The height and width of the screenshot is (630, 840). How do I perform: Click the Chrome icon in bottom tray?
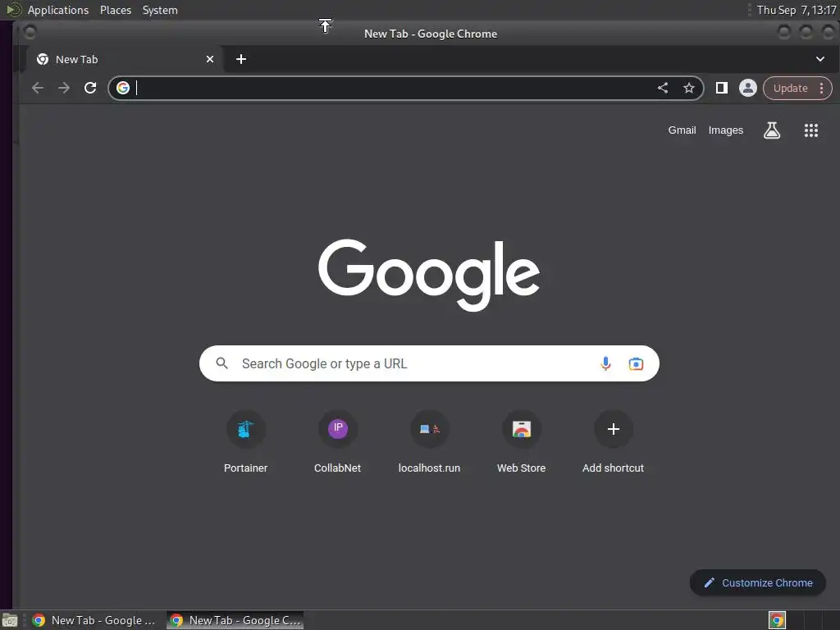point(777,620)
